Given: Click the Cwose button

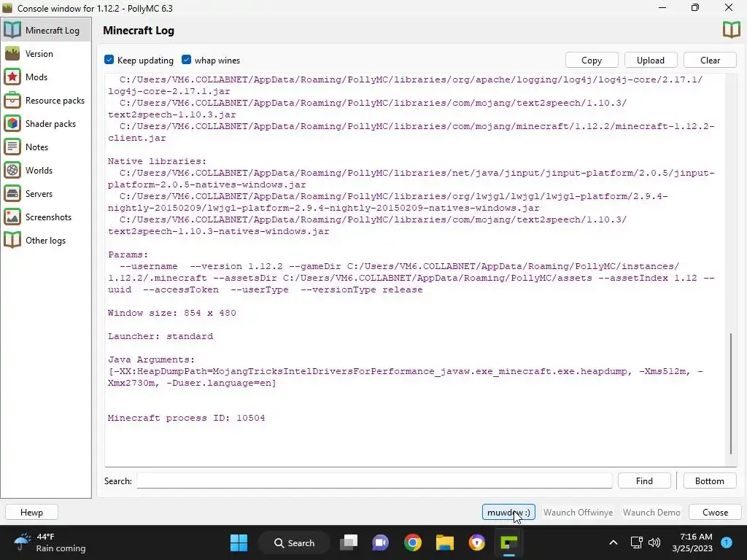Looking at the screenshot, I should click(715, 513).
